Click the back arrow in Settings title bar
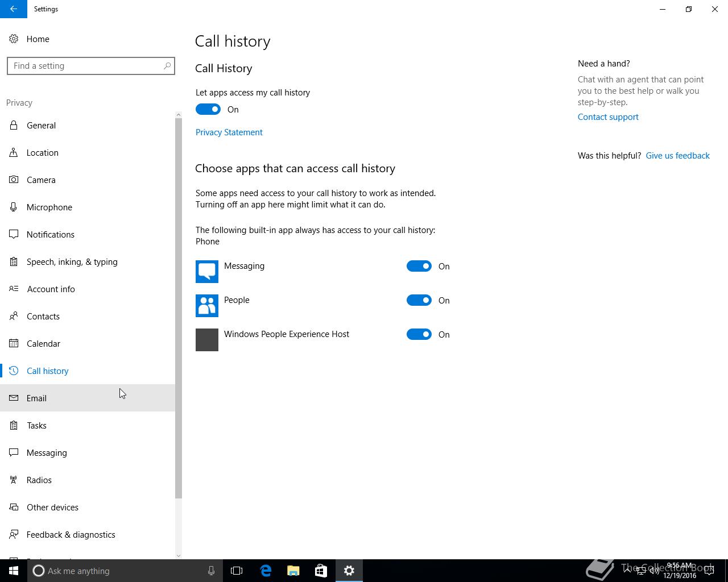 click(x=13, y=9)
